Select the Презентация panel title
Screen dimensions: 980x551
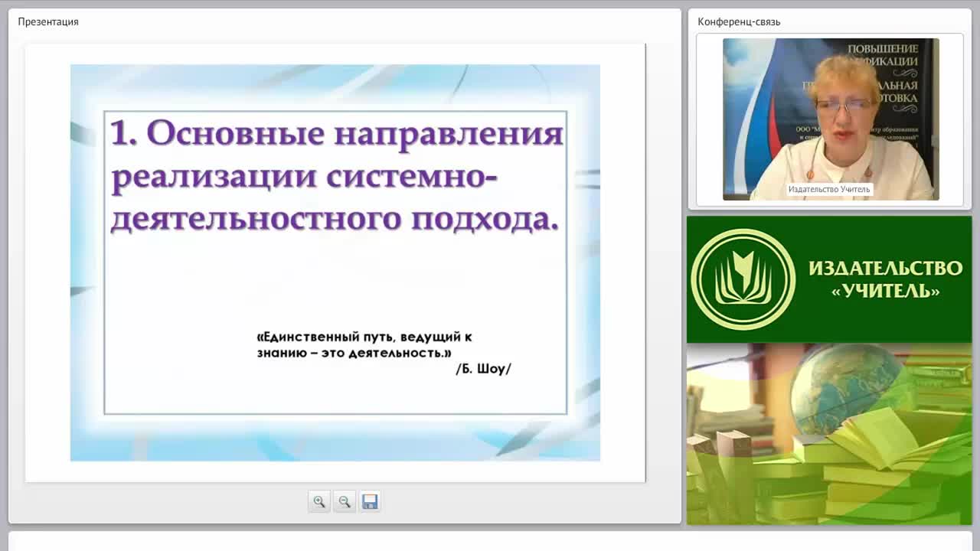click(x=48, y=21)
